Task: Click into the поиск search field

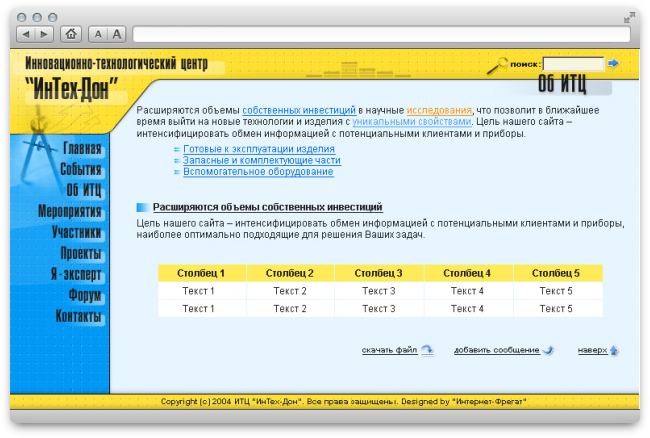Action: click(574, 64)
